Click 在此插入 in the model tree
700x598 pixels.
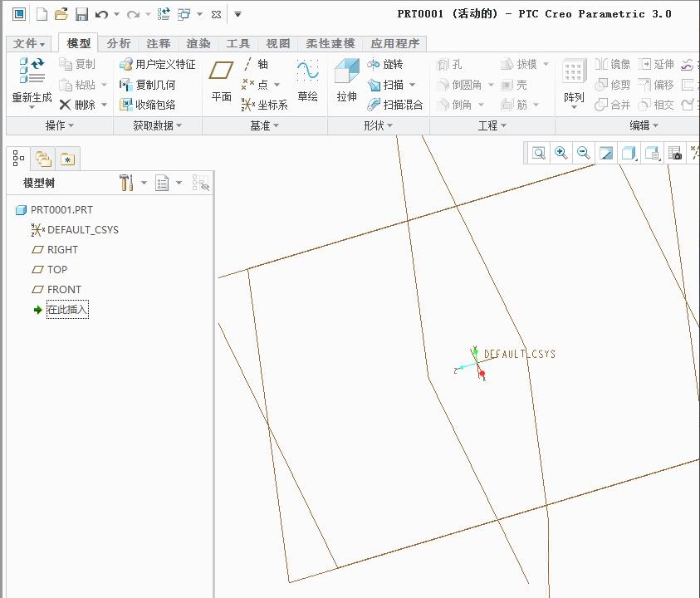pos(66,309)
